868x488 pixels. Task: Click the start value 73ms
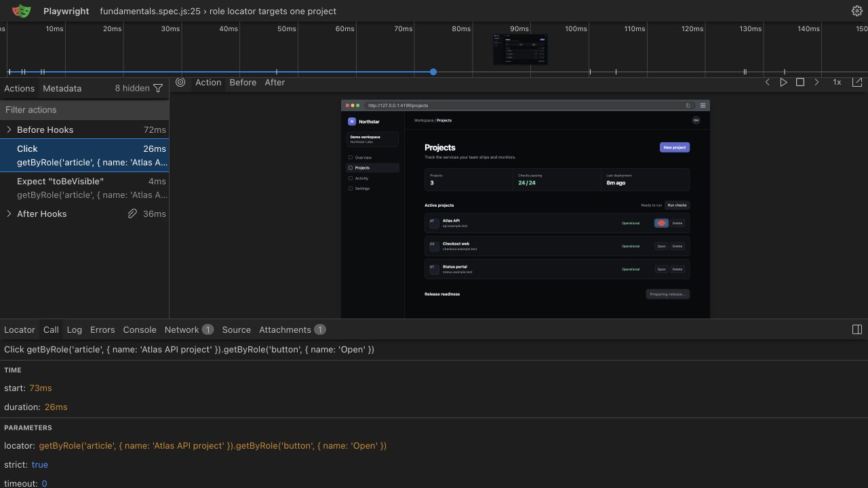[x=41, y=388]
